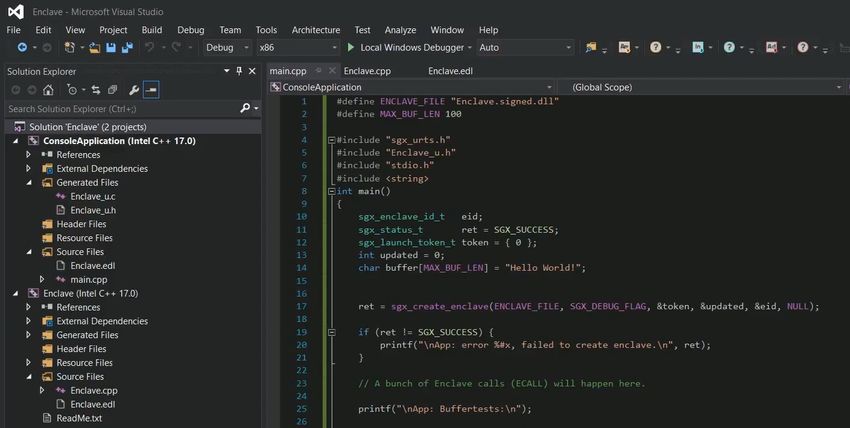Click the Open File folder icon
This screenshot has height=428, width=850.
(95, 48)
